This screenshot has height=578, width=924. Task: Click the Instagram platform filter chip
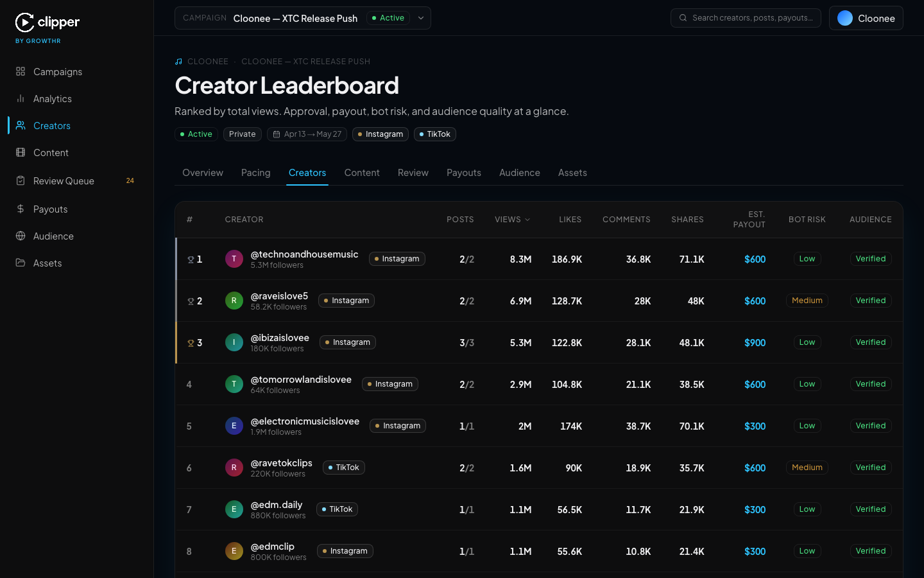(381, 134)
